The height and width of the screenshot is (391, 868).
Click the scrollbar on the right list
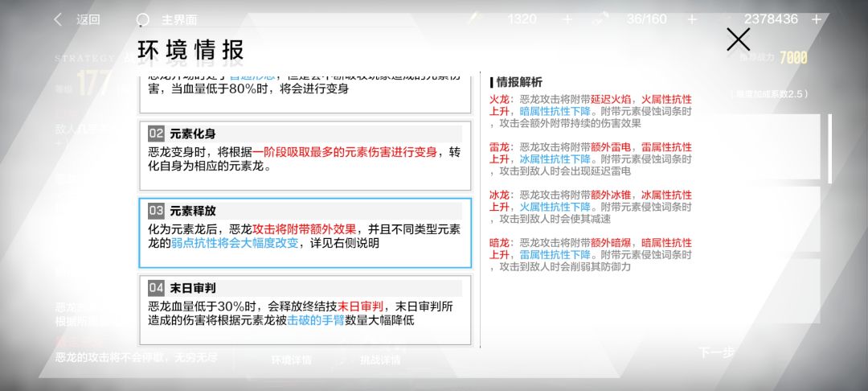click(829, 148)
